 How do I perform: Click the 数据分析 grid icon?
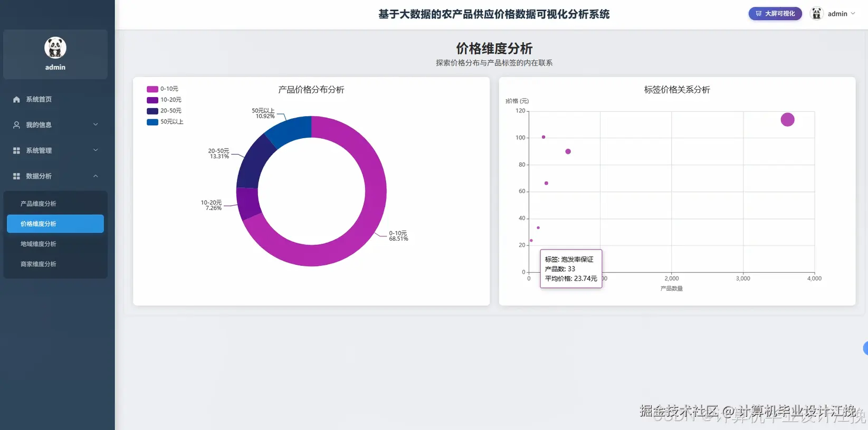click(x=16, y=176)
